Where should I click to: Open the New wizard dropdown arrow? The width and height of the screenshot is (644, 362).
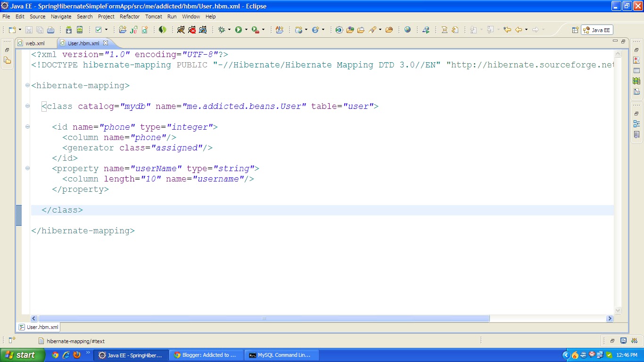19,29
